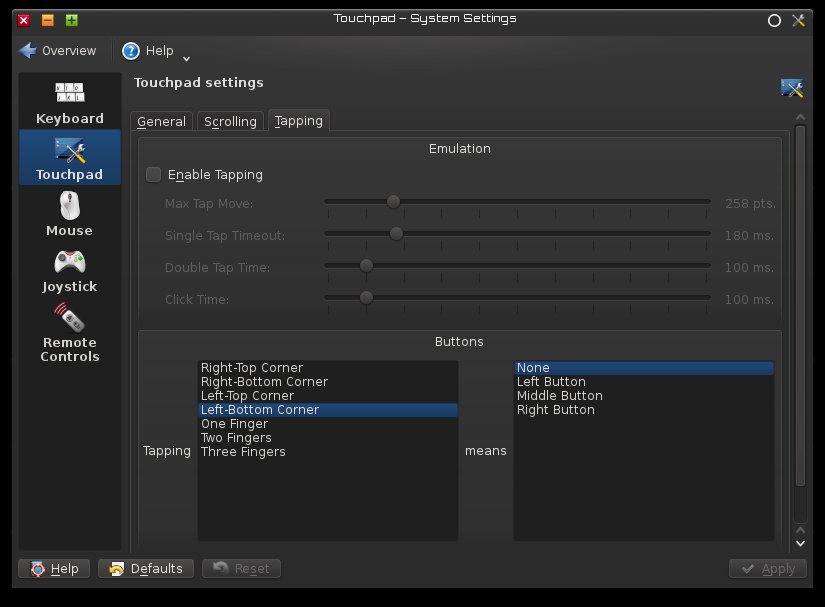Switch to the General tab
This screenshot has height=607, width=825.
tap(161, 121)
